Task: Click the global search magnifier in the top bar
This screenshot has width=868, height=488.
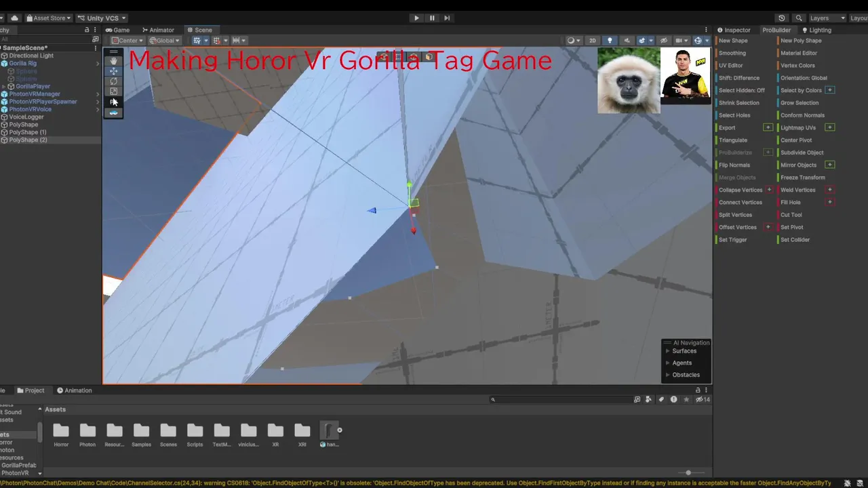Action: point(799,18)
